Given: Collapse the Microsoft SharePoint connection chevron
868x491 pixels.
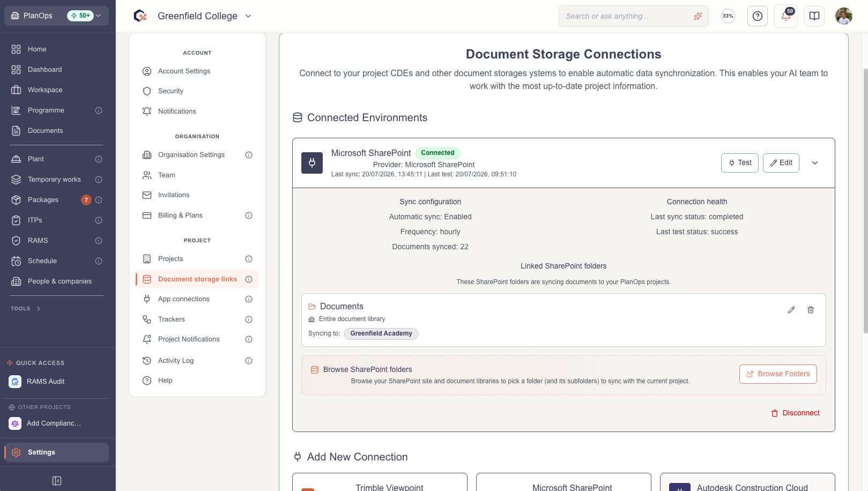Looking at the screenshot, I should pos(815,163).
